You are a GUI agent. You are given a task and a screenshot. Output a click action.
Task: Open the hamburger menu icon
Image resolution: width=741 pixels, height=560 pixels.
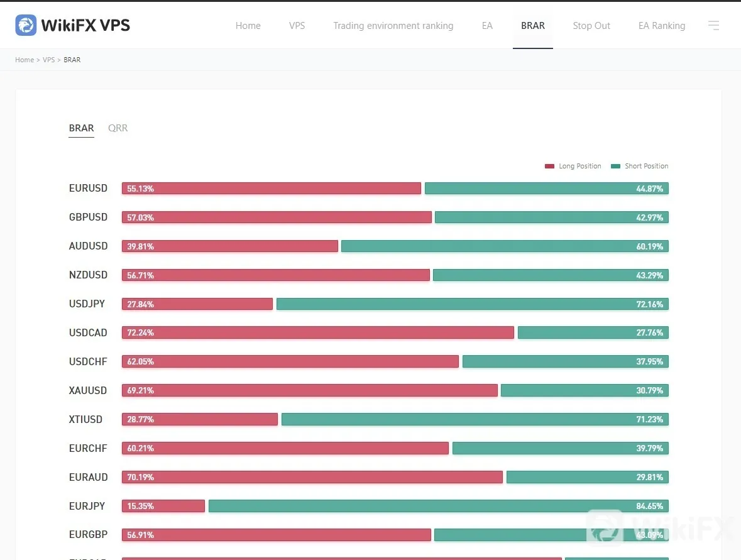tap(713, 26)
